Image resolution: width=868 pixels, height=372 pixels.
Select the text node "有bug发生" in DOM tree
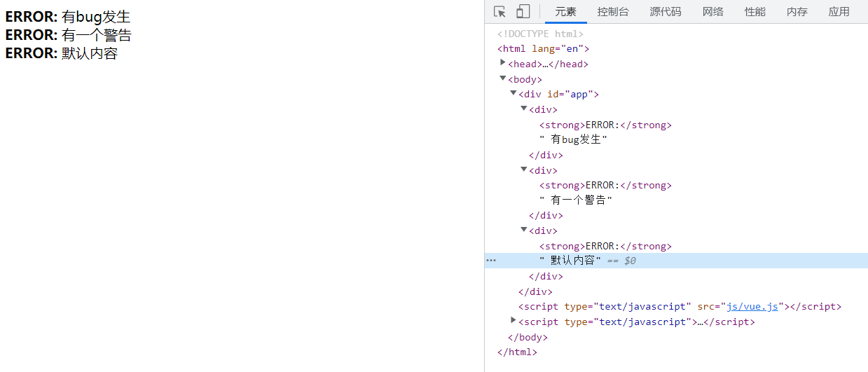click(x=573, y=139)
